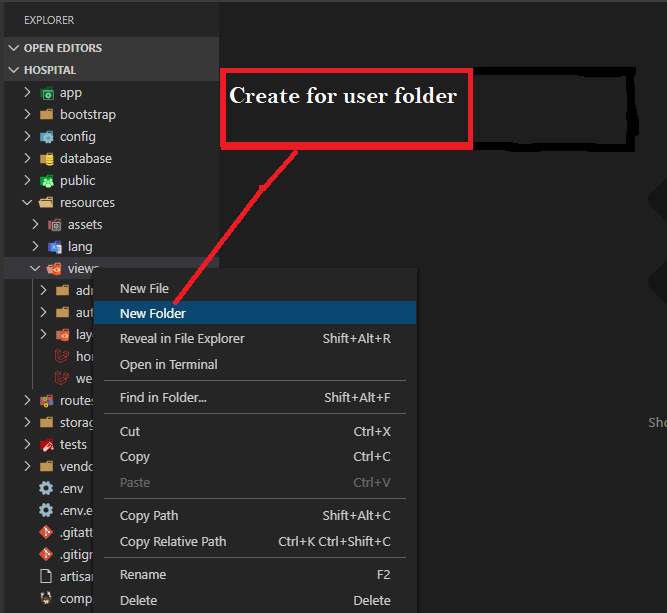Image resolution: width=667 pixels, height=613 pixels.
Task: Click the tests folder icon
Action: [46, 445]
